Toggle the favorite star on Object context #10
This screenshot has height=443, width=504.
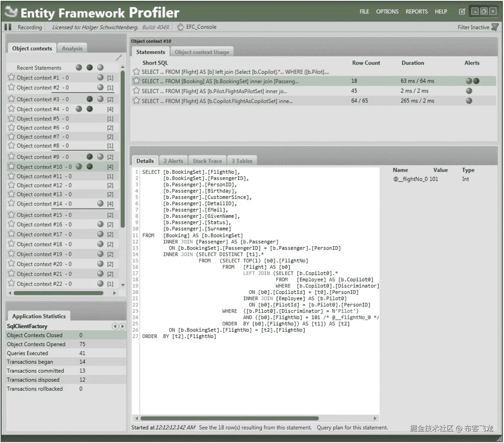click(11, 166)
